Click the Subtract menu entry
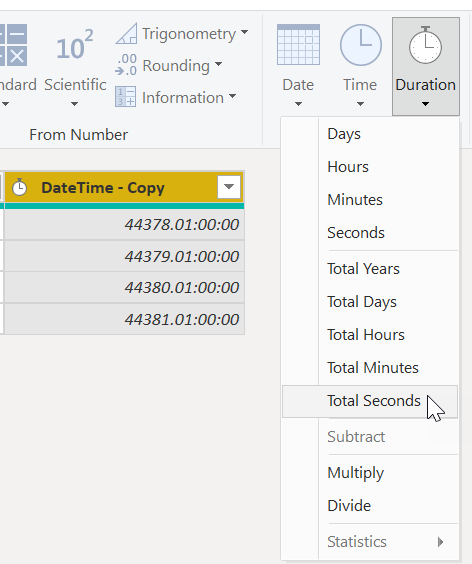The width and height of the screenshot is (472, 564). (370, 437)
